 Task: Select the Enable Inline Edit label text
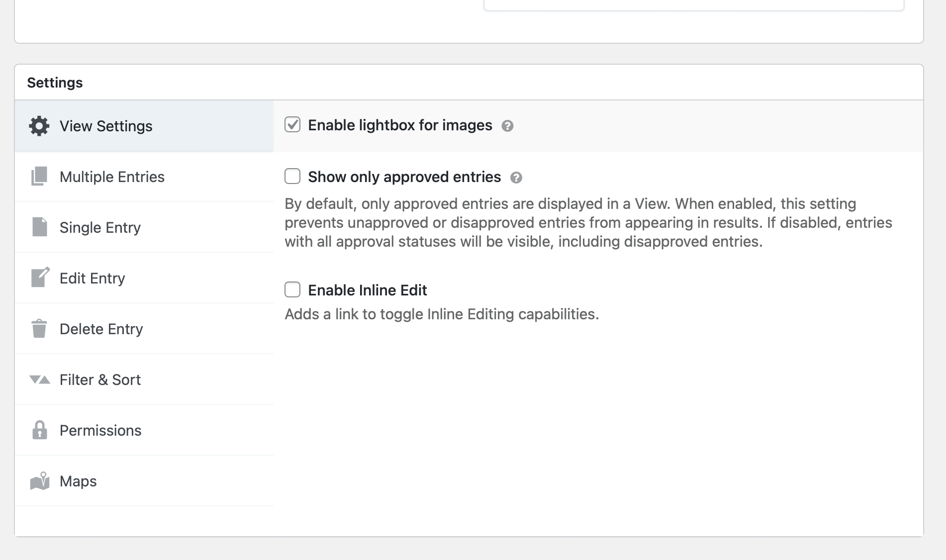pos(368,289)
